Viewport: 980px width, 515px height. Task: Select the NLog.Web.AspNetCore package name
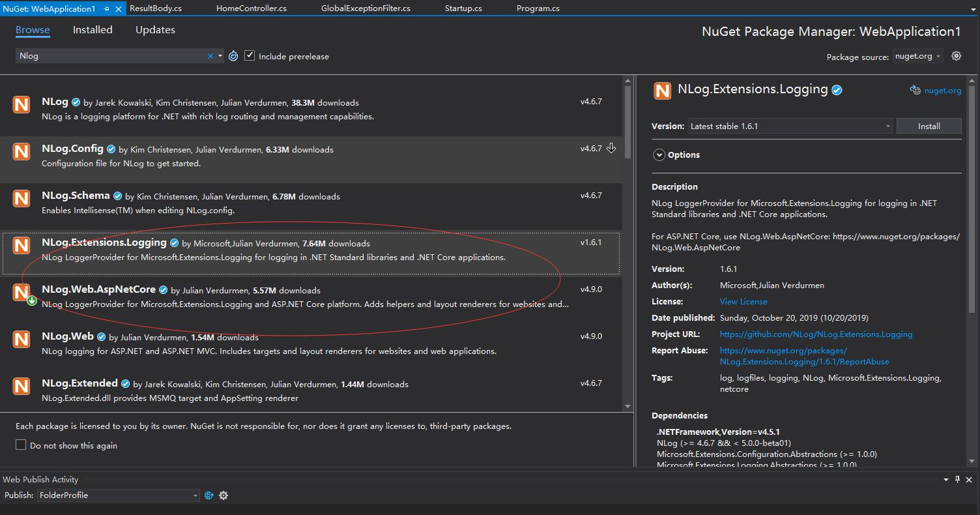(98, 289)
